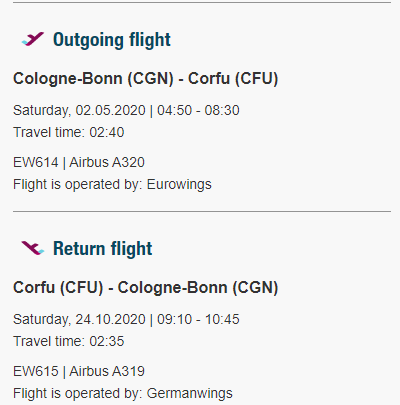
Task: Click the Cologne-Bonn (CGN) - Corfu (CFU) route title
Action: pyautogui.click(x=146, y=79)
